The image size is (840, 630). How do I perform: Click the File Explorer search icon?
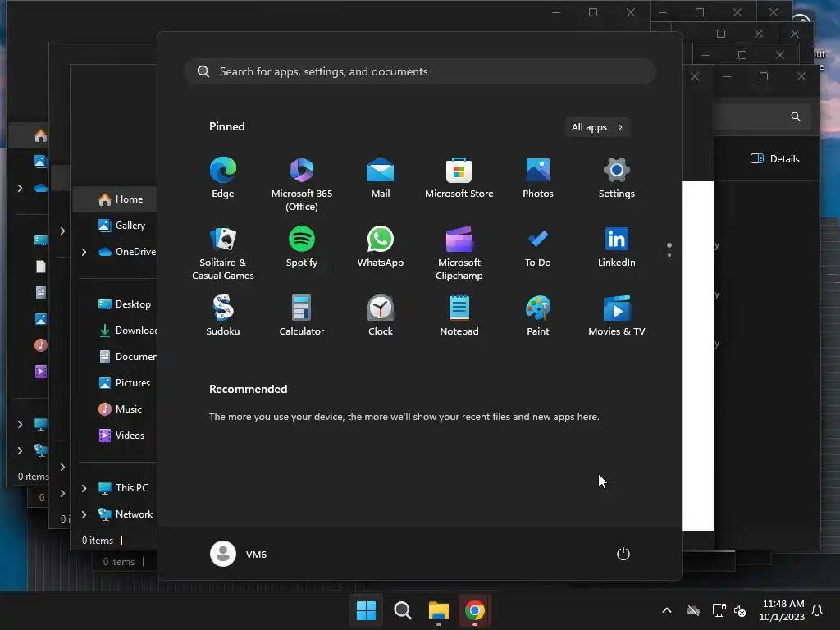coord(796,116)
